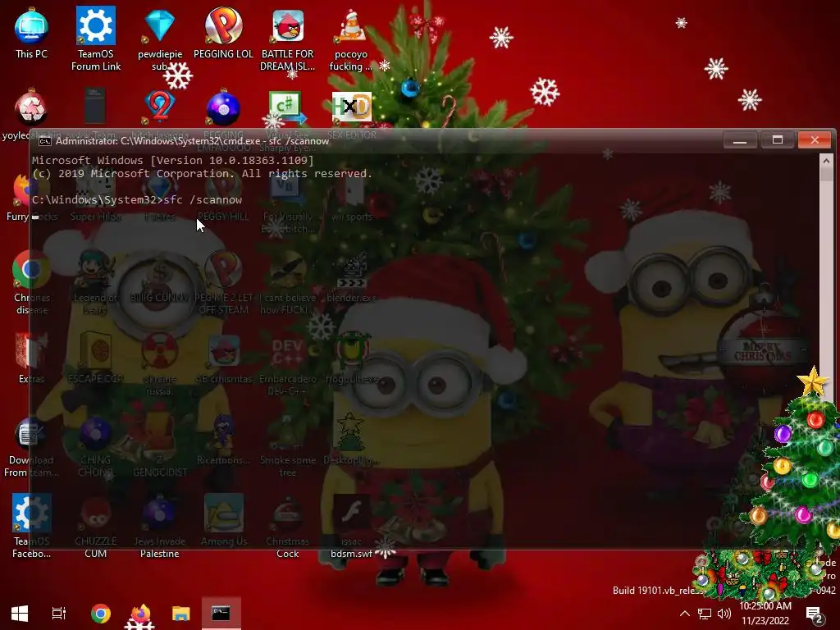The width and height of the screenshot is (840, 630).
Task: Open File Explorer from the taskbar
Action: (181, 613)
